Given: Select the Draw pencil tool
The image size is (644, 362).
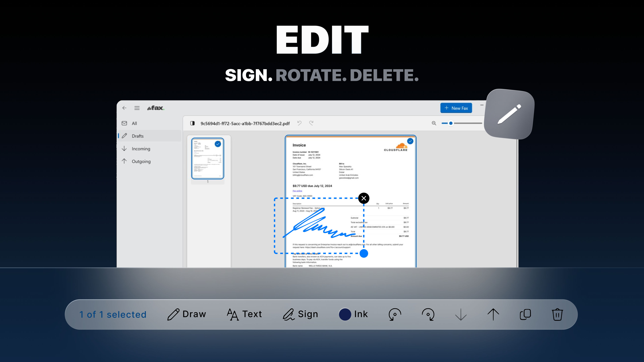Looking at the screenshot, I should (186, 314).
